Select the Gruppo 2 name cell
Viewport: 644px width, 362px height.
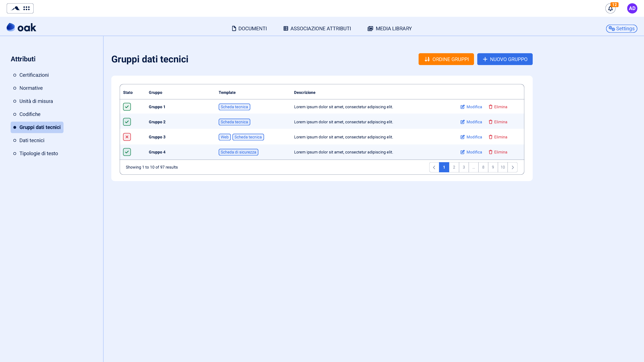tap(157, 122)
